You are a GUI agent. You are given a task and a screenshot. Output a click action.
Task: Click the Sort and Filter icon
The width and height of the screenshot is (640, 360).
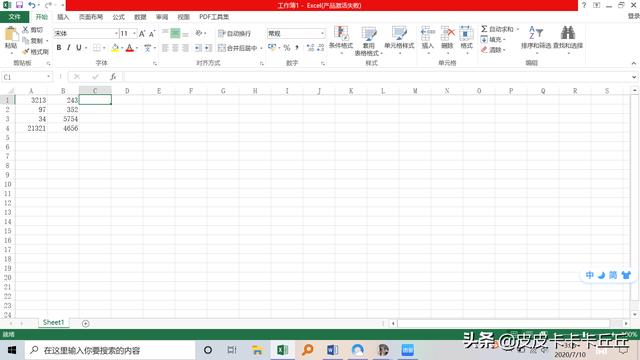(x=536, y=33)
